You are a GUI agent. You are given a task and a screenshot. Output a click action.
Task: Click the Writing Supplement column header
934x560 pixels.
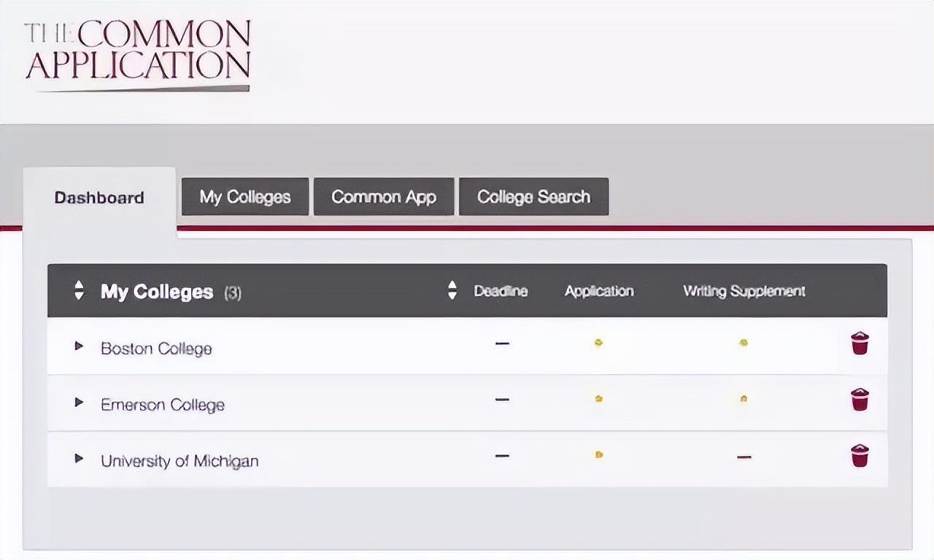click(x=744, y=291)
